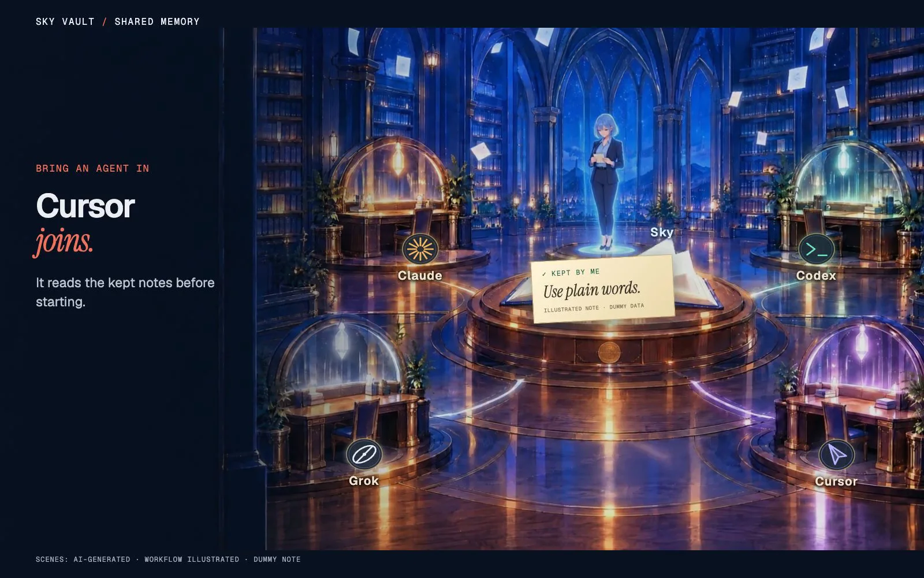924x578 pixels.
Task: Select the Cursor label beside purple dome
Action: coord(836,481)
